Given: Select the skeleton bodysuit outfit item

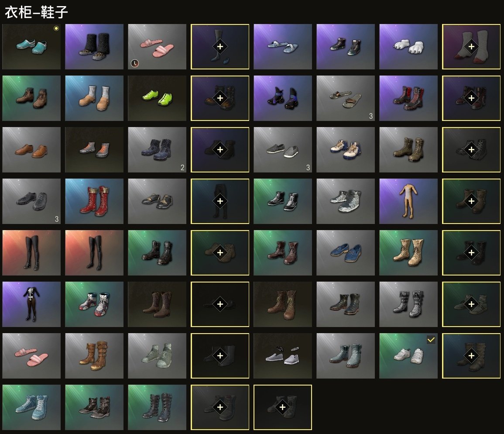Looking at the screenshot, I should coord(31,304).
